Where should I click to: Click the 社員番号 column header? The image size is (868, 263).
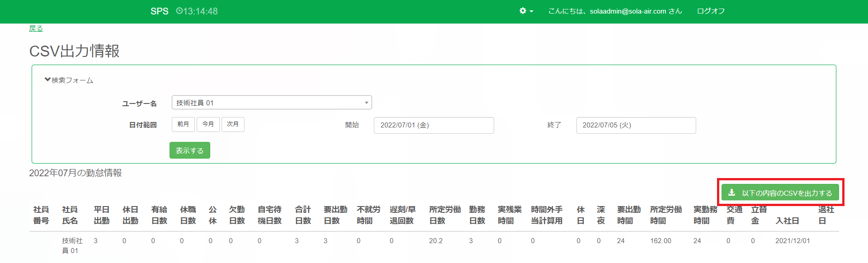click(x=41, y=215)
